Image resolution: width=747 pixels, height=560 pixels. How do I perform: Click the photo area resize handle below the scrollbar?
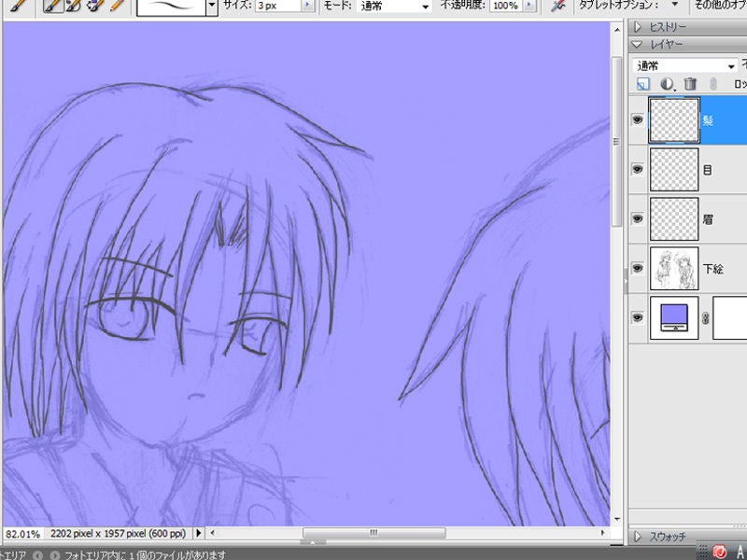click(313, 542)
